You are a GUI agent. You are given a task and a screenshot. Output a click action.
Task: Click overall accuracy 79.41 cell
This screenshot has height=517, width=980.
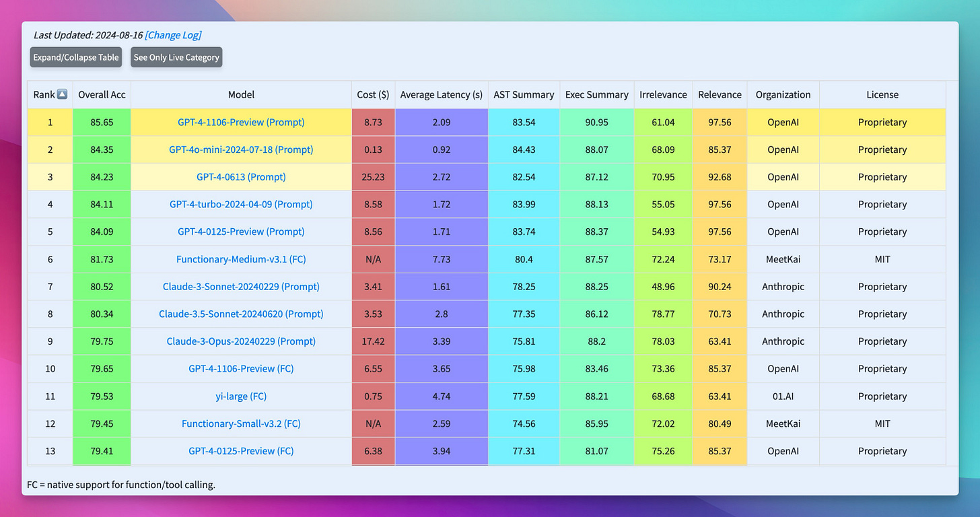coord(102,451)
